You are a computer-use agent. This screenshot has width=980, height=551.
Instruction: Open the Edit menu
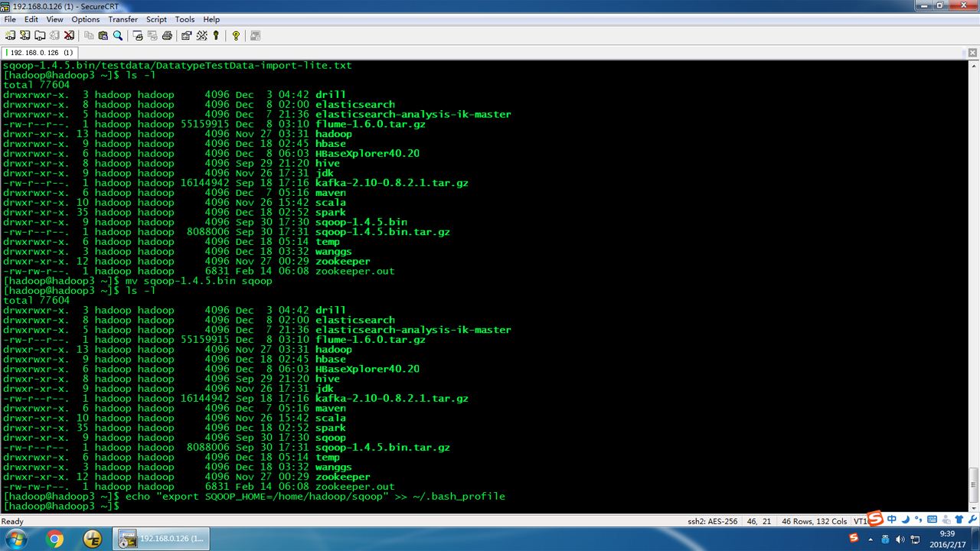pos(31,19)
